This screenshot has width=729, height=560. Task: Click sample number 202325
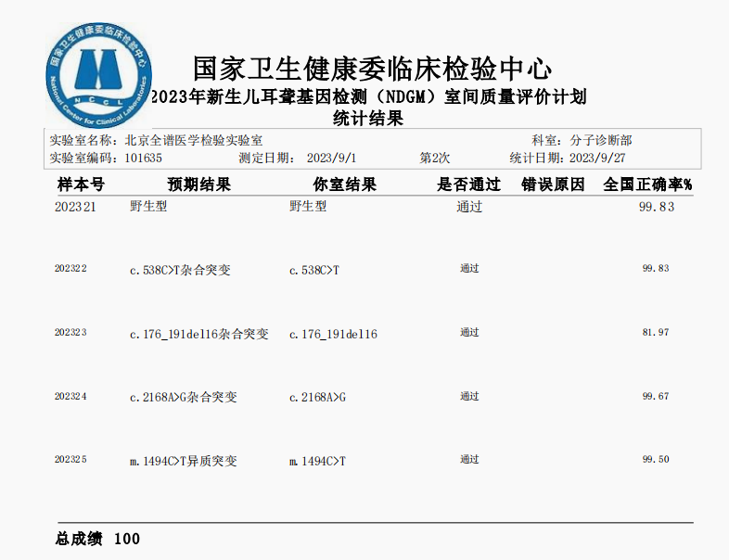[x=70, y=460]
